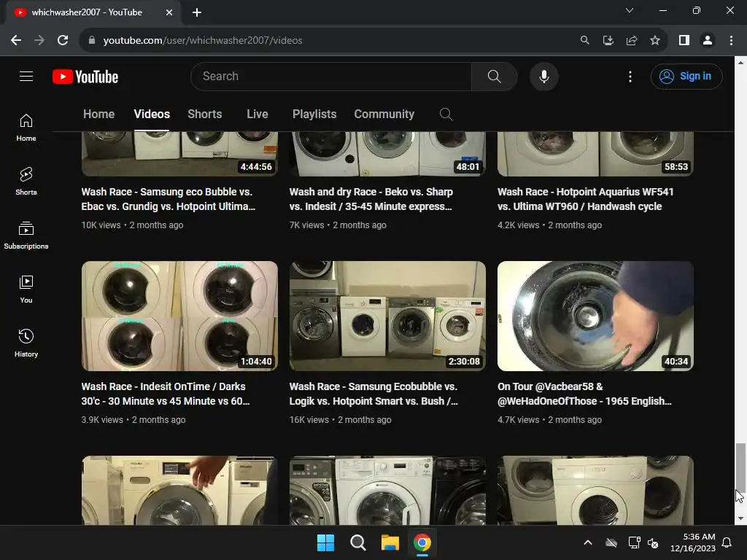This screenshot has width=747, height=560.
Task: Open YouTube settings three-dot menu
Action: (630, 76)
